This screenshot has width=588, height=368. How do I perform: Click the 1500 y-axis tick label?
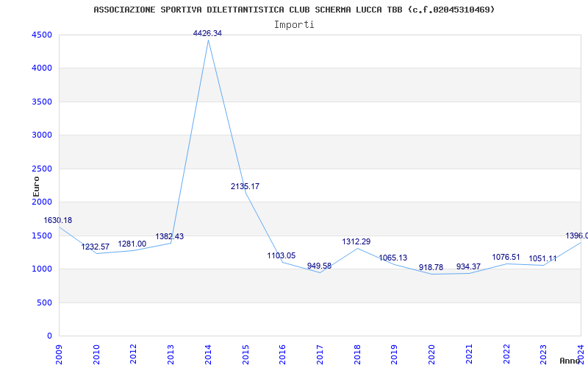pos(42,236)
